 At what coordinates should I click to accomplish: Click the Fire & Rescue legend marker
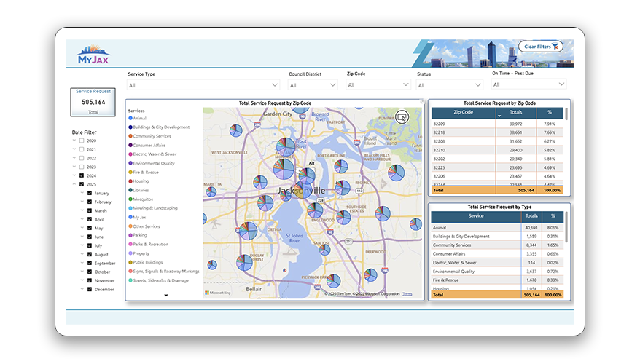[130, 173]
